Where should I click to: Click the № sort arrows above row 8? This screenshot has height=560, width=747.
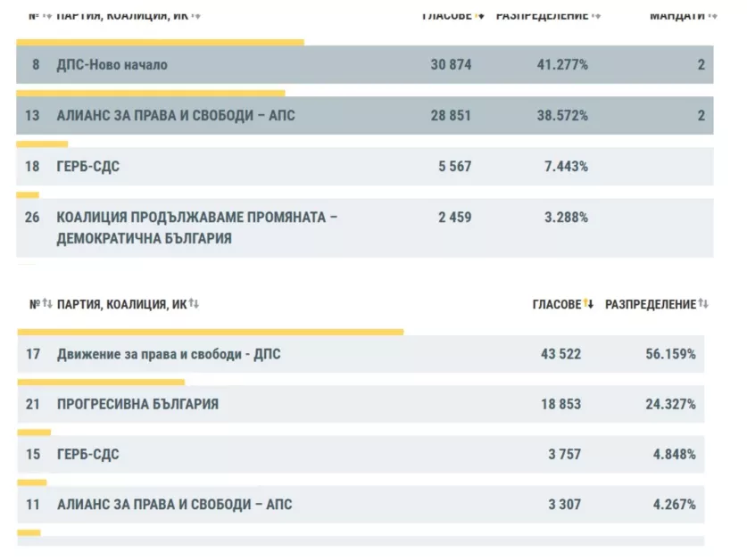47,15
